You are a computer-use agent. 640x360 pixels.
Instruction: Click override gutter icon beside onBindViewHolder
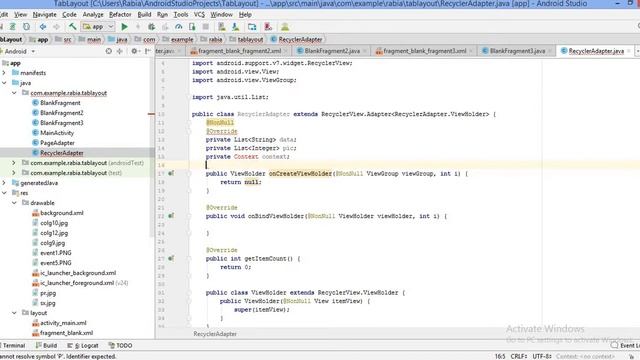pos(171,216)
